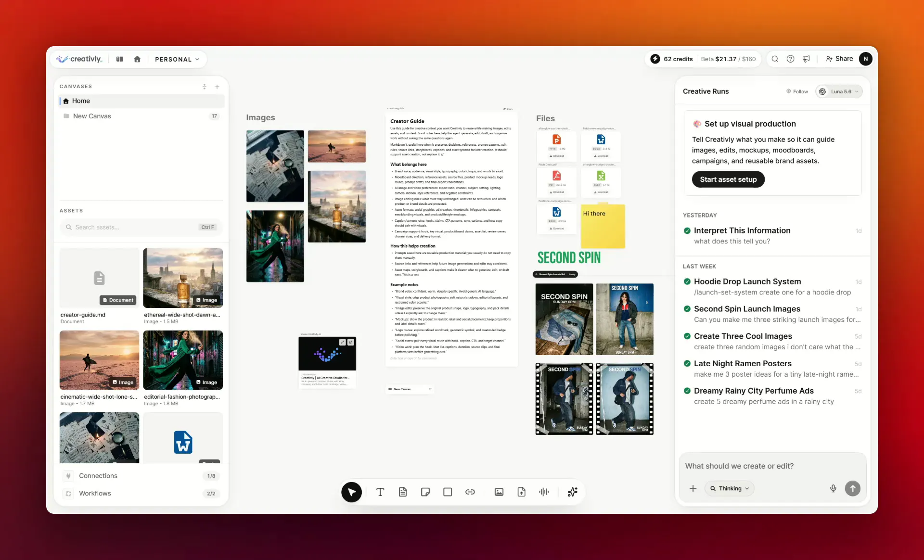Viewport: 924px width, 560px height.
Task: Click the Share button
Action: click(839, 59)
